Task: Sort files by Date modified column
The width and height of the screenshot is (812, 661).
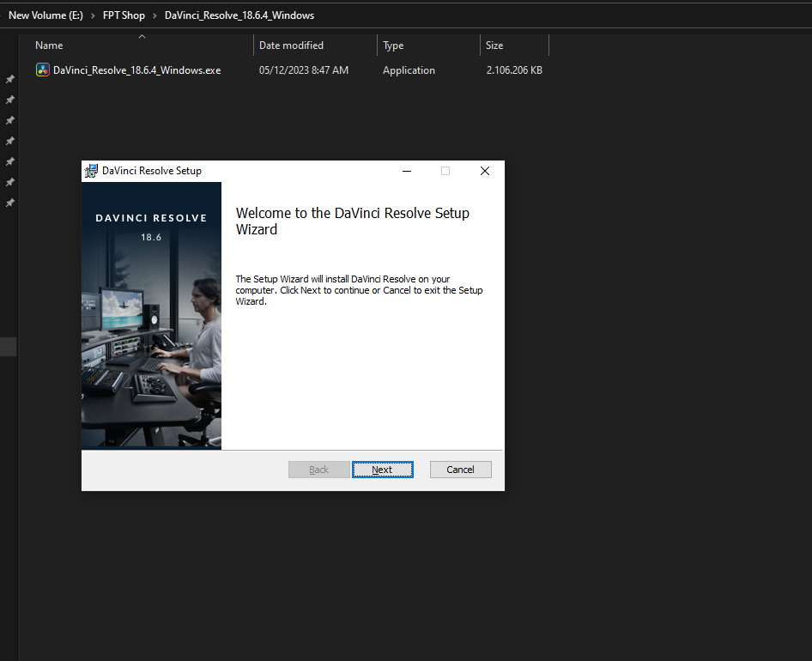Action: [291, 45]
